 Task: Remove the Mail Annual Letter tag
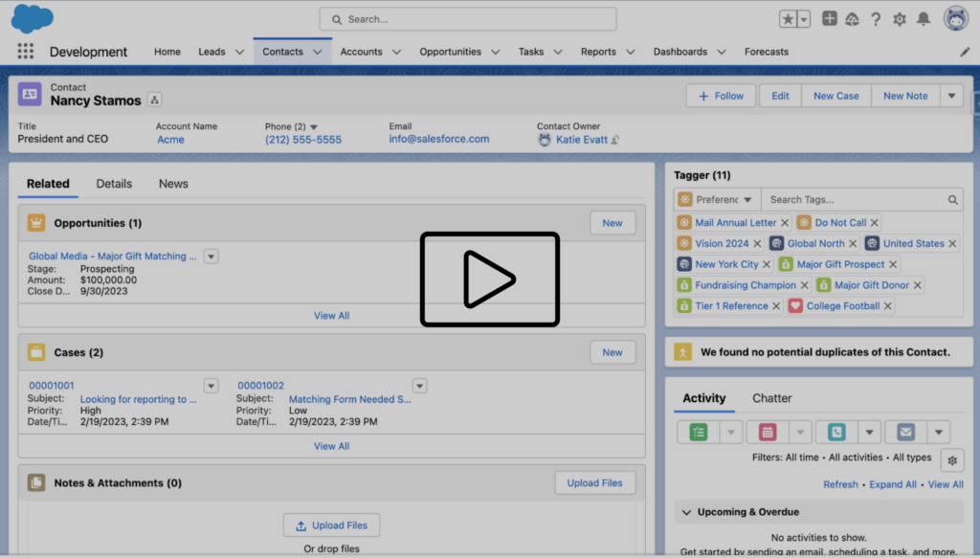pos(785,222)
